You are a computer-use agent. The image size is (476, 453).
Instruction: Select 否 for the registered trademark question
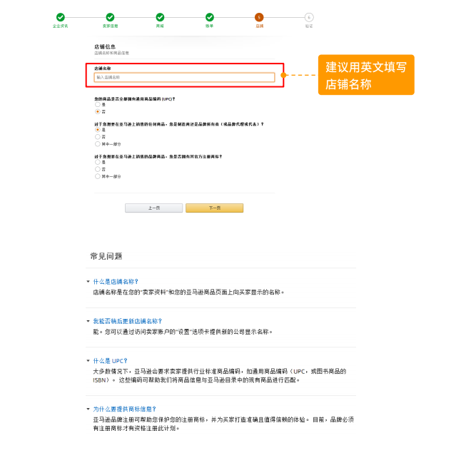(97, 168)
